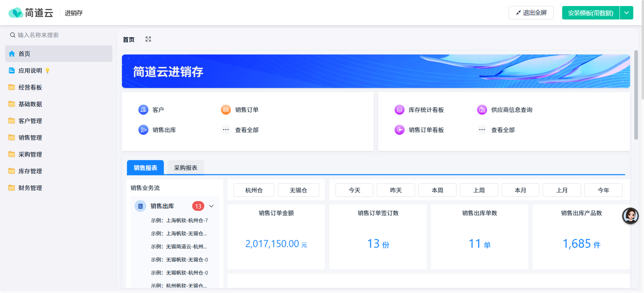Expand the 财务管理 folder

tap(58, 188)
